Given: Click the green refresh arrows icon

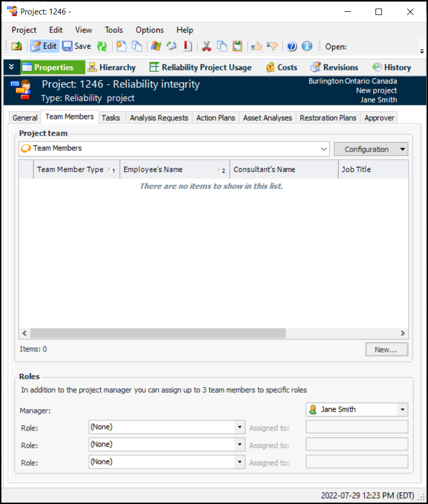Looking at the screenshot, I should [102, 46].
